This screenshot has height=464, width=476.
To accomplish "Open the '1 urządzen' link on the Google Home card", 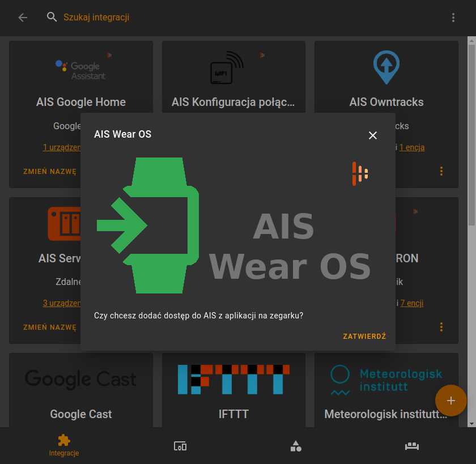I will (62, 147).
